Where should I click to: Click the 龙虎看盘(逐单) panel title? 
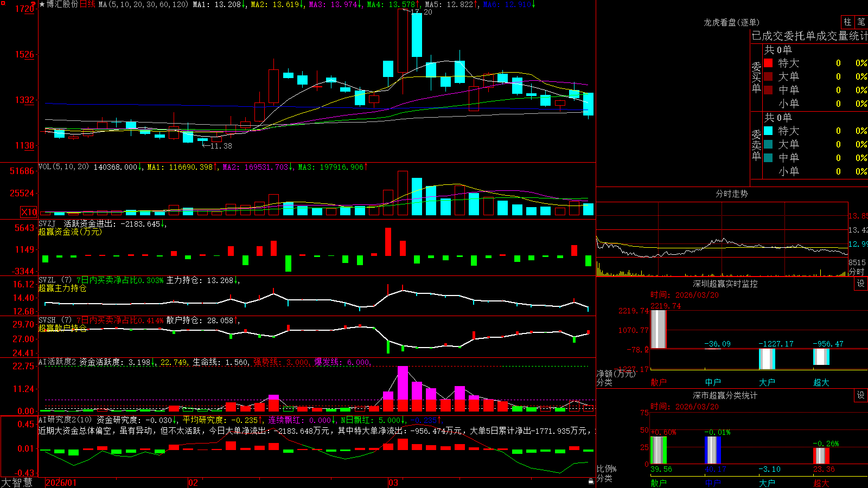[x=731, y=22]
